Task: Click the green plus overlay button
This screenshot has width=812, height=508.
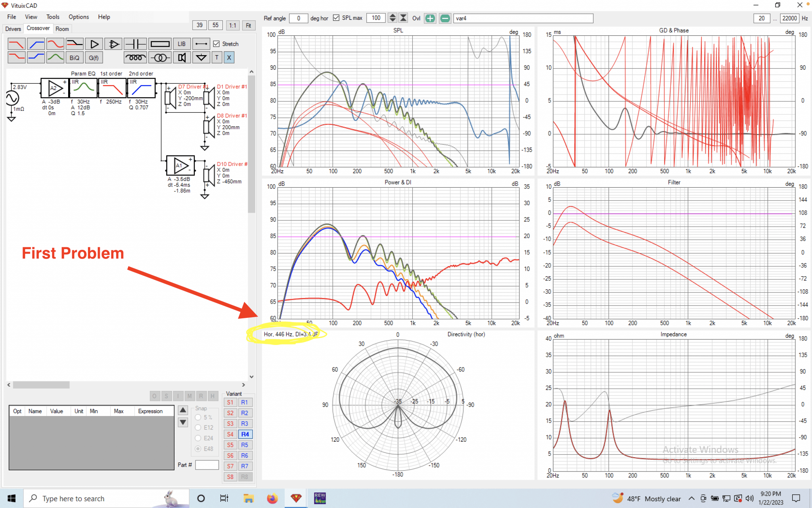Action: (x=430, y=18)
